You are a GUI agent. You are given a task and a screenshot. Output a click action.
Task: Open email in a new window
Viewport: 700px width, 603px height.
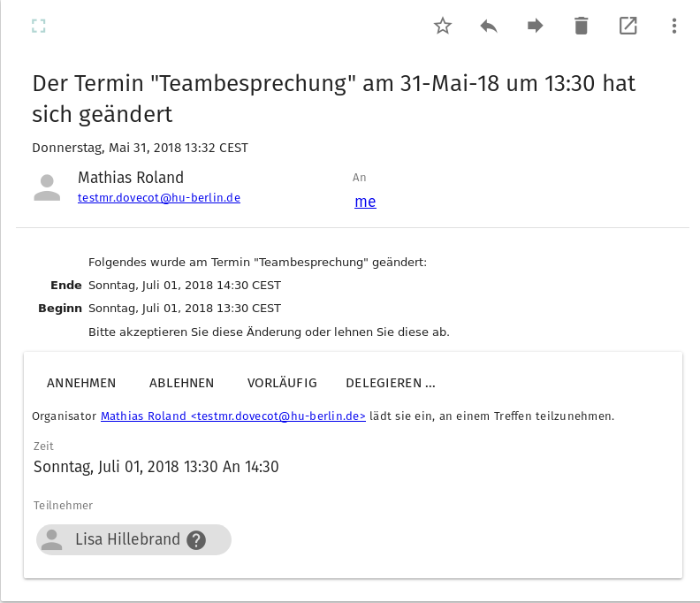628,26
